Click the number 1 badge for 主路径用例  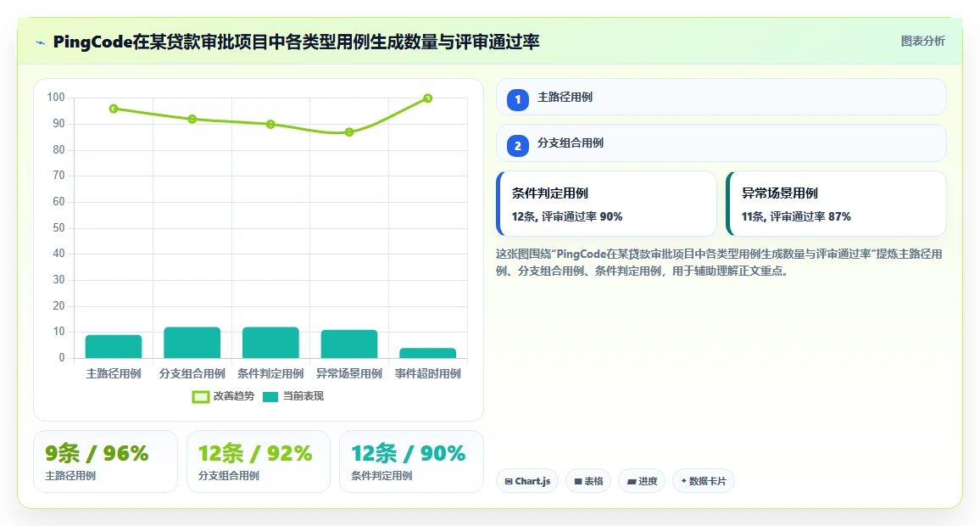517,99
